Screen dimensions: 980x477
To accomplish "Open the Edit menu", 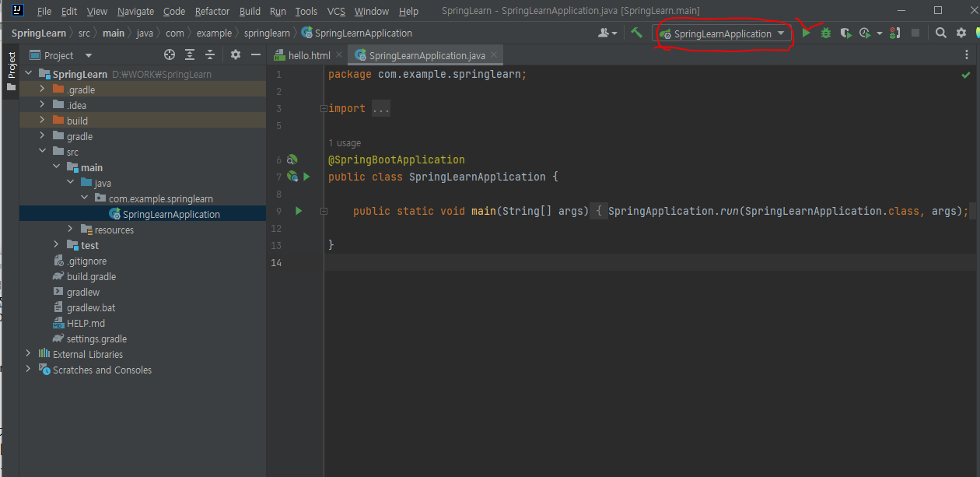I will 69,11.
